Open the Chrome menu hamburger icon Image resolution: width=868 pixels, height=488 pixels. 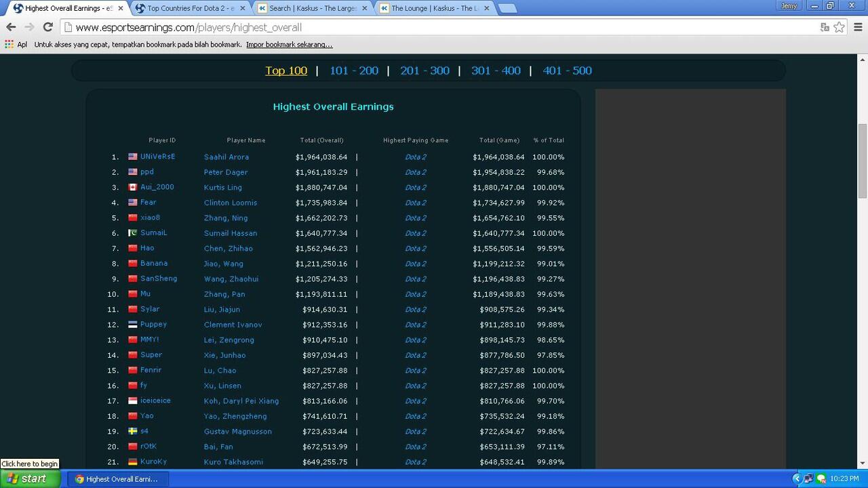tap(858, 27)
